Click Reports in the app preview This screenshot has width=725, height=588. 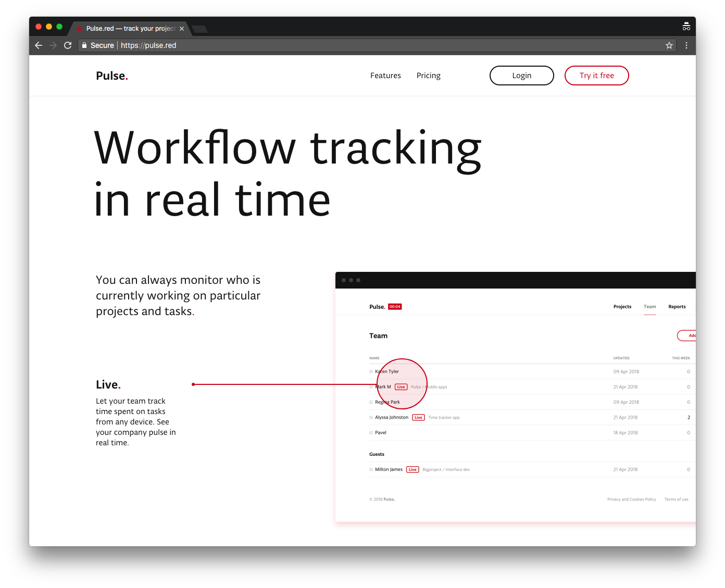coord(677,307)
